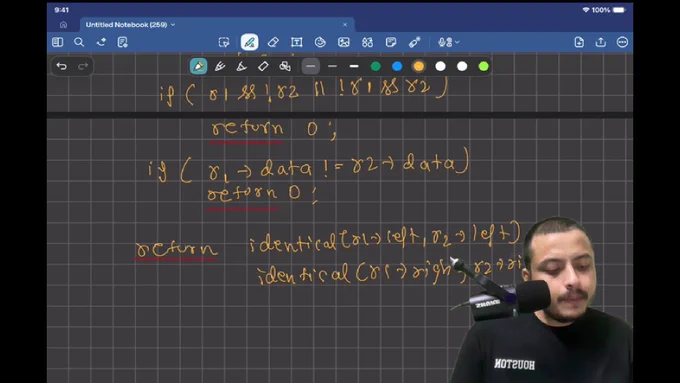Go to the home library icon

coord(63,25)
